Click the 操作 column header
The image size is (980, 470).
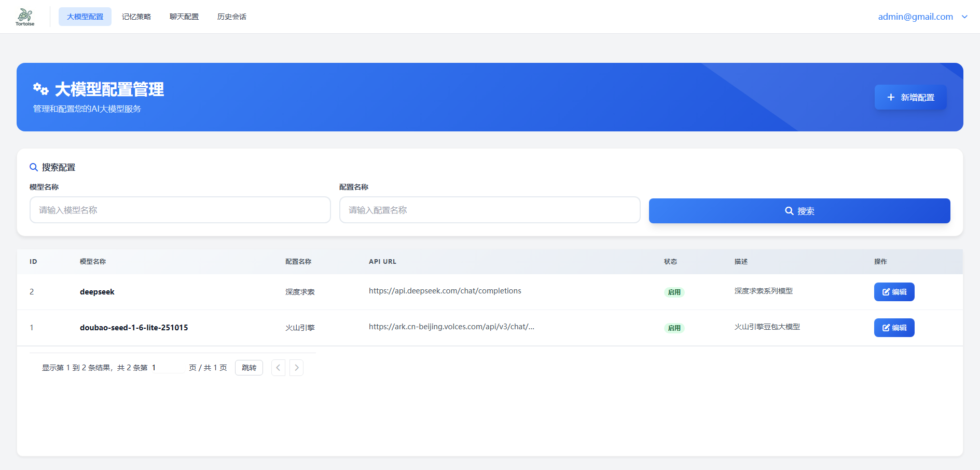point(880,262)
